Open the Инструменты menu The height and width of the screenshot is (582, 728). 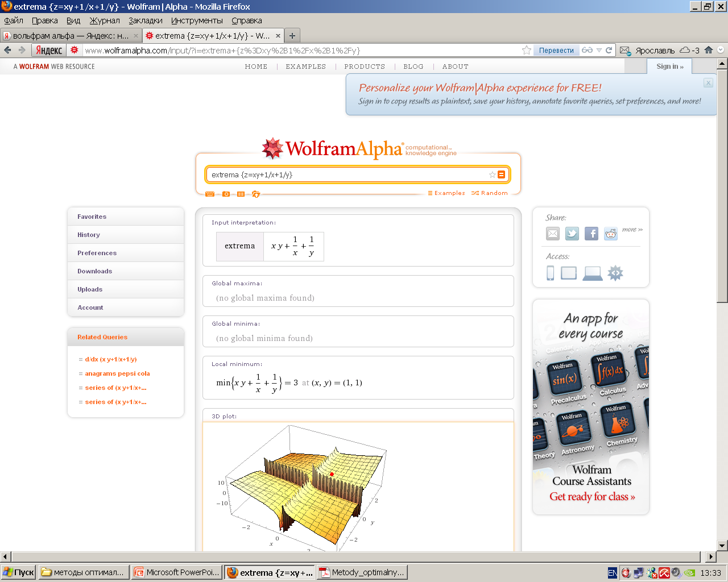(197, 20)
